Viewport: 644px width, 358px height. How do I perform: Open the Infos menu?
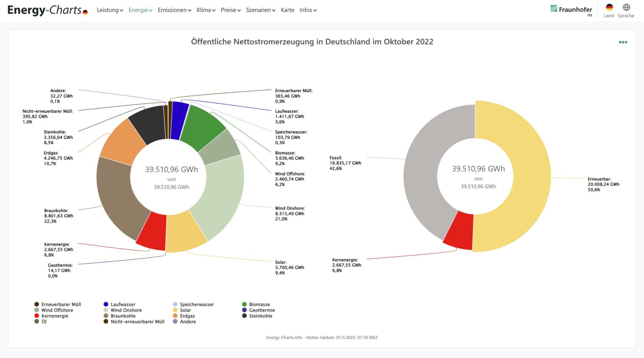pyautogui.click(x=308, y=10)
